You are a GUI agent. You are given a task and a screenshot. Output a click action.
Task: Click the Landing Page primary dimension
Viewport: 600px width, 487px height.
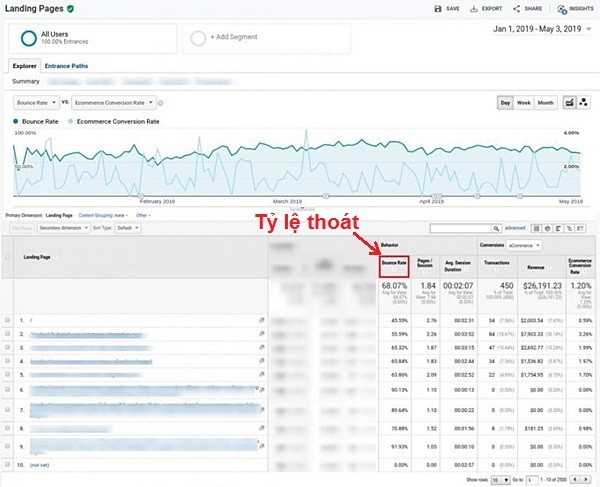(59, 215)
